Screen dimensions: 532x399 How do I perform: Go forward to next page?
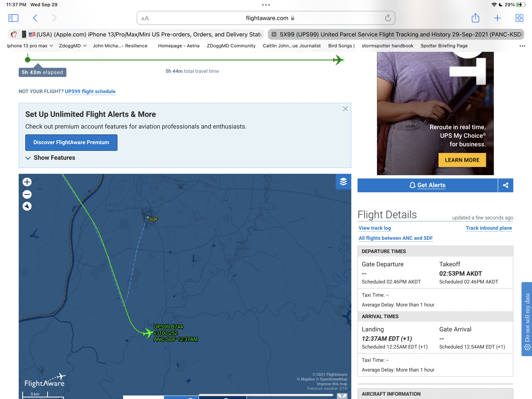pyautogui.click(x=55, y=18)
